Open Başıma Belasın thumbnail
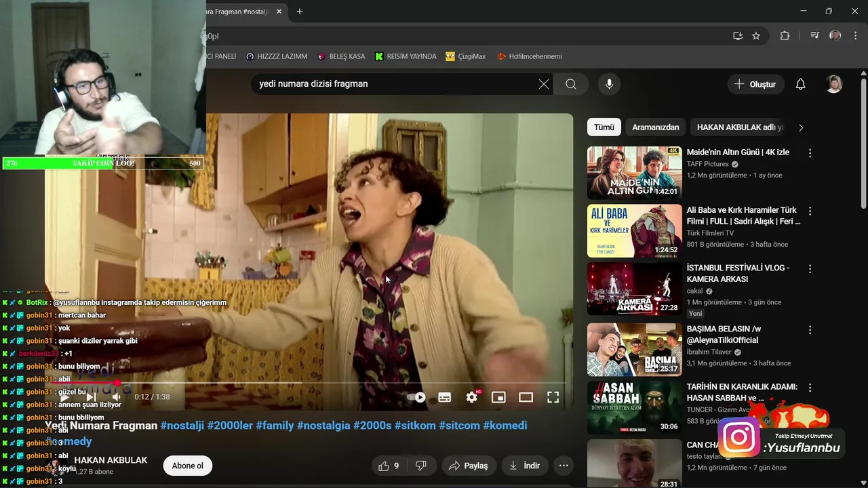The image size is (868, 488). tap(635, 350)
